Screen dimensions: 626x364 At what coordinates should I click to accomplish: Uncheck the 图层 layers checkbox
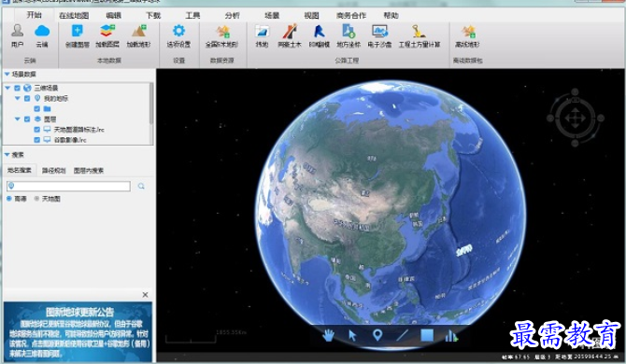tap(27, 119)
